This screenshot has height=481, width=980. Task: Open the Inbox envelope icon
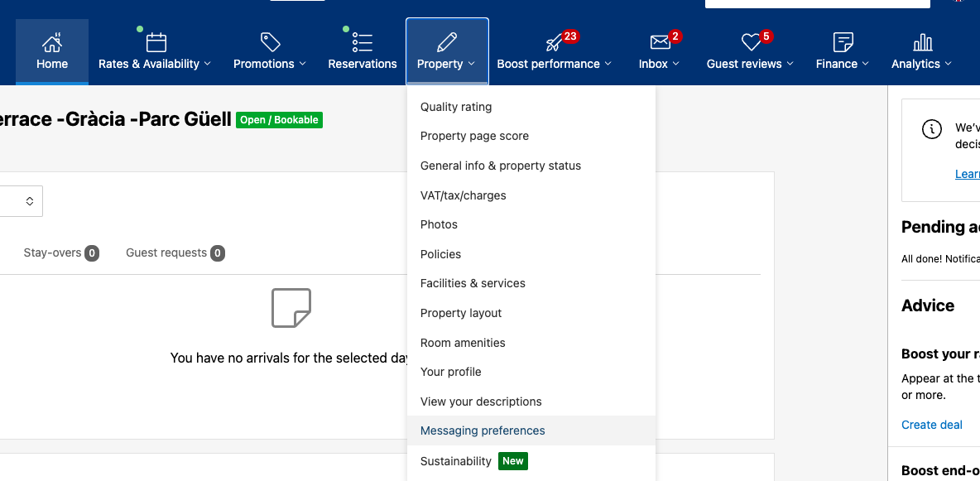[x=659, y=41]
